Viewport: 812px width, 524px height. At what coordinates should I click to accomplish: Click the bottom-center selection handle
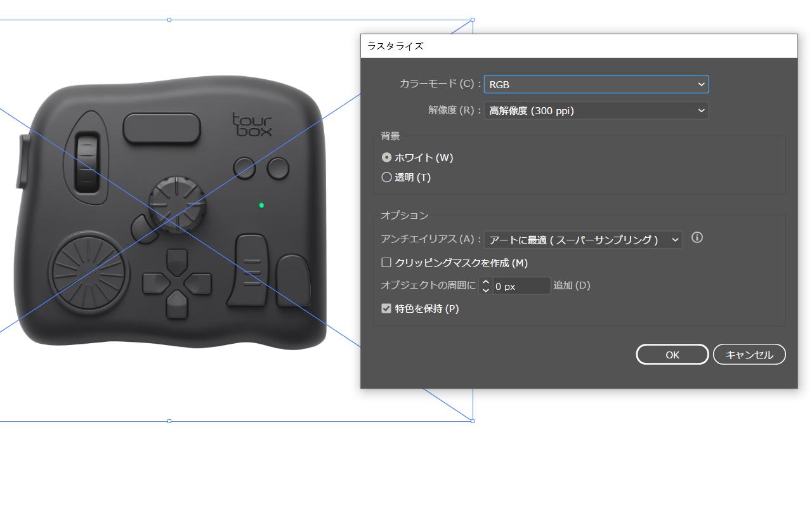click(169, 421)
